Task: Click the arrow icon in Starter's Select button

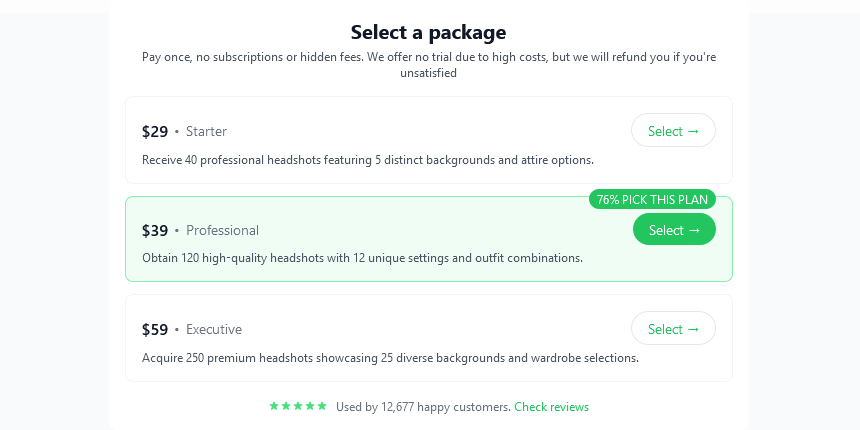Action: (x=693, y=131)
